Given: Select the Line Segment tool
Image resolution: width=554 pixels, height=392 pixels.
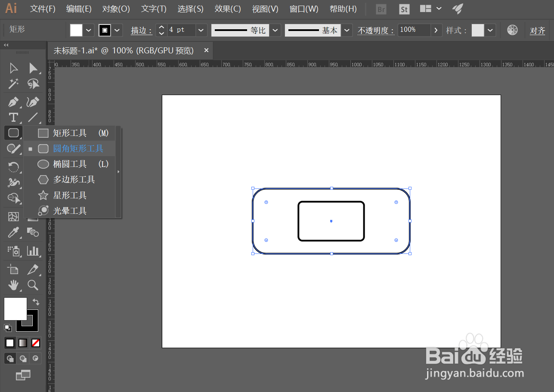Looking at the screenshot, I should click(x=33, y=117).
